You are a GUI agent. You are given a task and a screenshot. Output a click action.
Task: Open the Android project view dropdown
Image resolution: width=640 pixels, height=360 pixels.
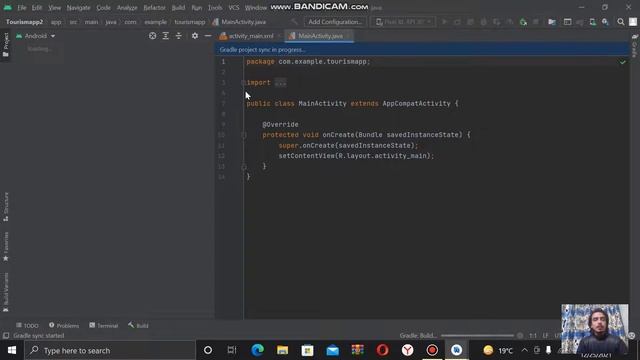(36, 36)
